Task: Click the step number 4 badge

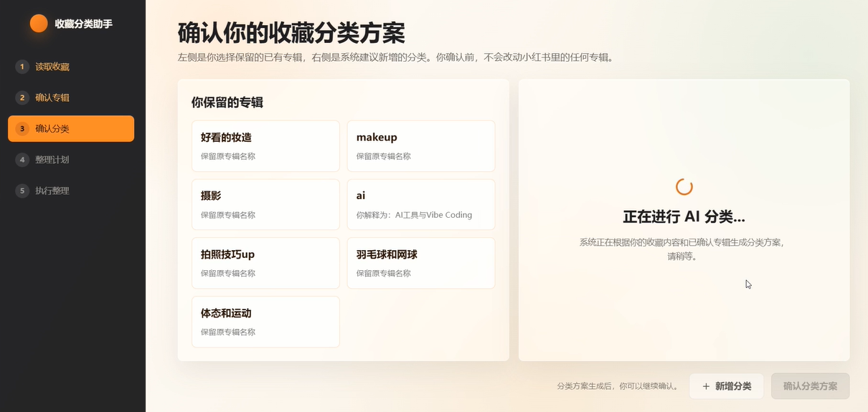Action: (22, 160)
